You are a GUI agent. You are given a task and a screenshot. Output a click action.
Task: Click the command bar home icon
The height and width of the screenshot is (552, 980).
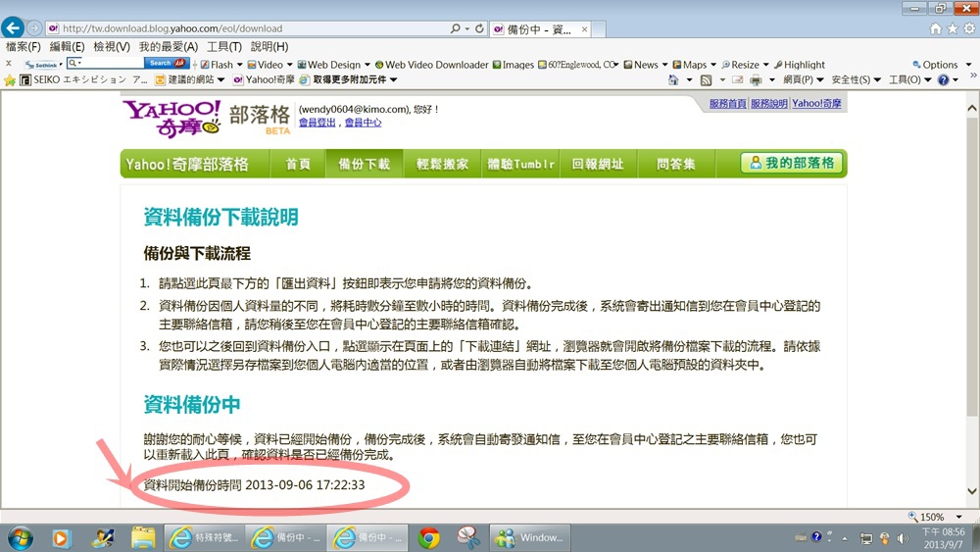point(673,80)
